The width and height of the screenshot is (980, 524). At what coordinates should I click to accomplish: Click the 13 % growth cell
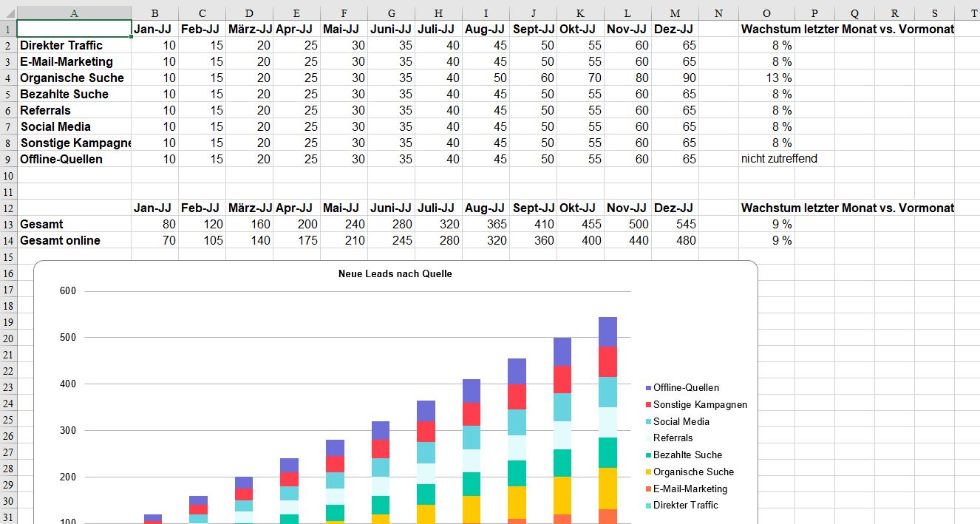pyautogui.click(x=766, y=78)
